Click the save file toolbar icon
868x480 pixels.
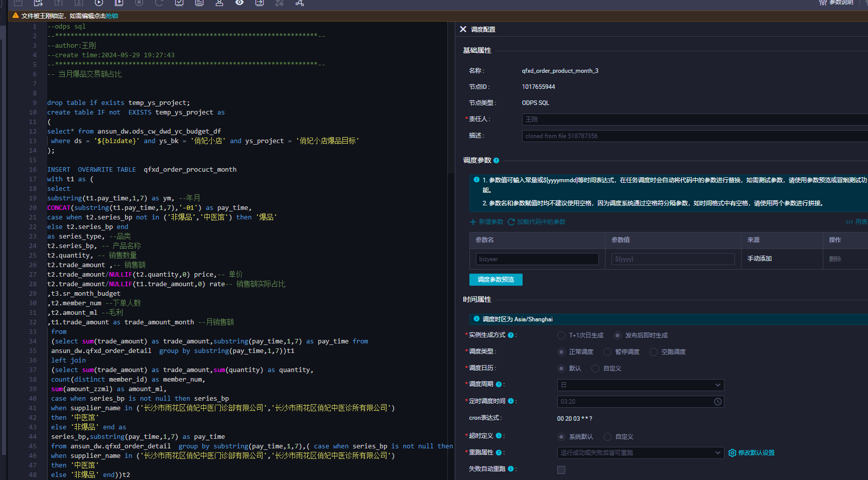(x=18, y=3)
